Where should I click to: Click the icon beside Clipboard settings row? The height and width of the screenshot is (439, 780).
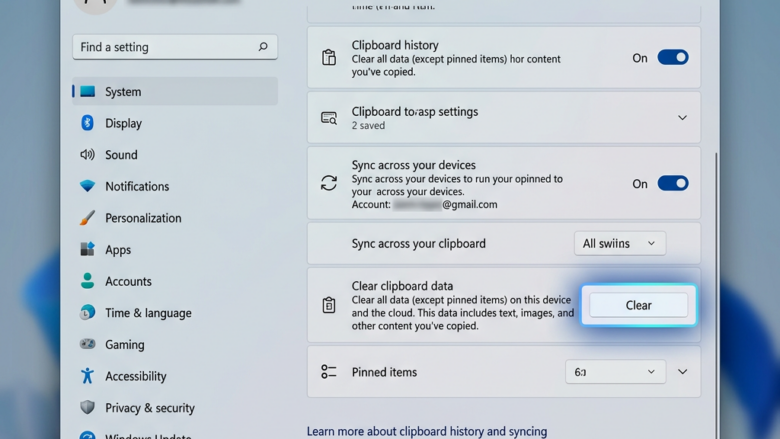click(329, 118)
